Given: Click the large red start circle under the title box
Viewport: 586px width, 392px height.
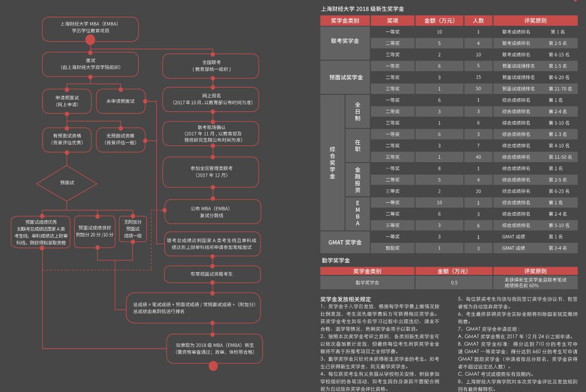Looking at the screenshot, I should (90, 40).
